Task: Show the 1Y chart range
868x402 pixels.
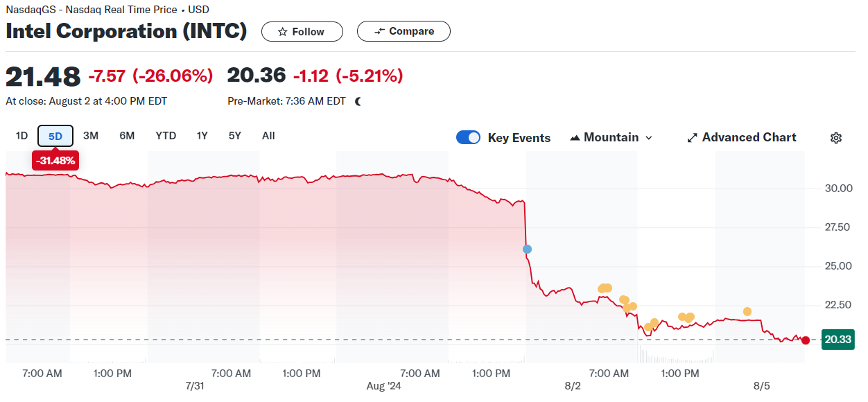Action: [x=202, y=136]
